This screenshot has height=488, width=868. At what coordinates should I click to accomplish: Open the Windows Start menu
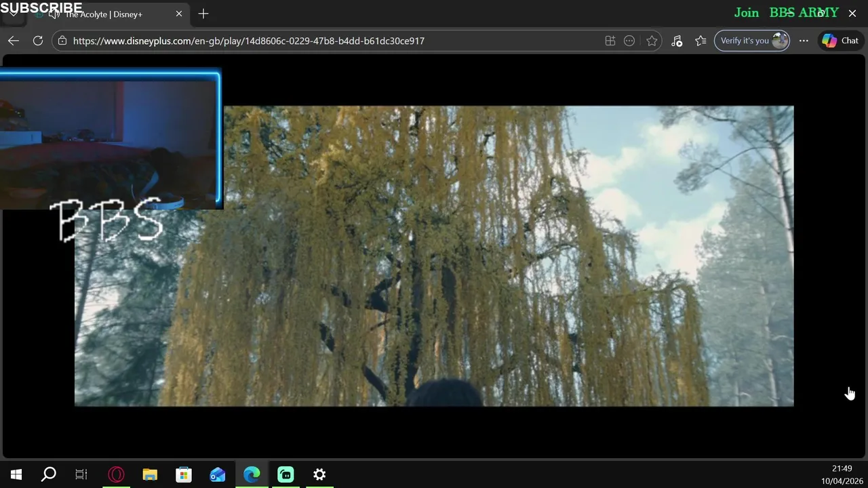[x=16, y=474]
